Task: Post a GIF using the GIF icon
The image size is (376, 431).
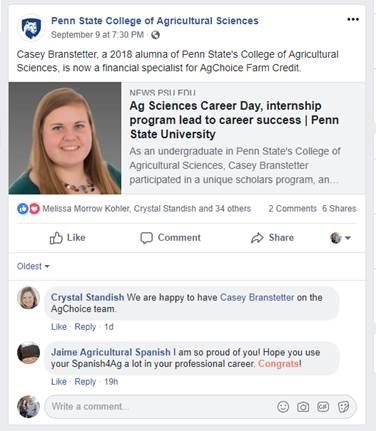Action: [323, 407]
